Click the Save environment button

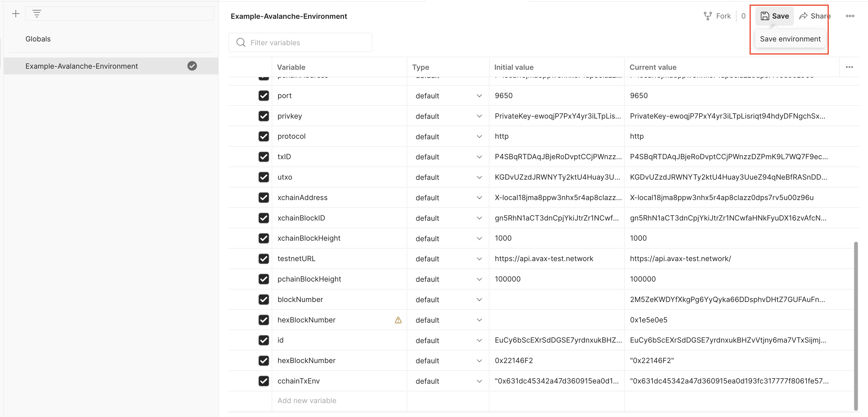[x=774, y=16]
